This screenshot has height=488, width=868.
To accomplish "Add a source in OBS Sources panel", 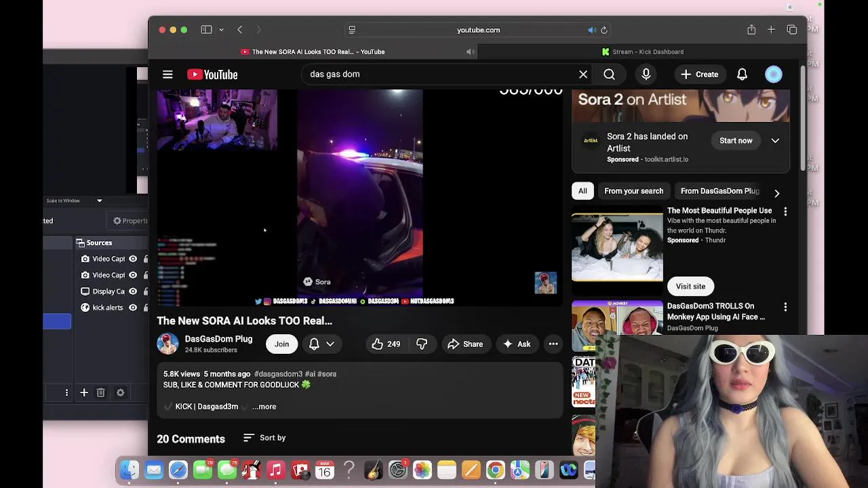I will 84,392.
